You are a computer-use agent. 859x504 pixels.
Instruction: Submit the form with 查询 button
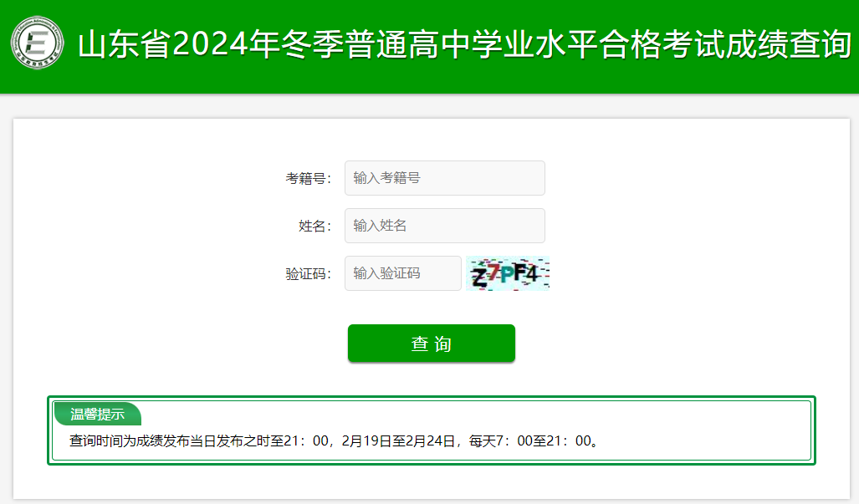tap(432, 344)
